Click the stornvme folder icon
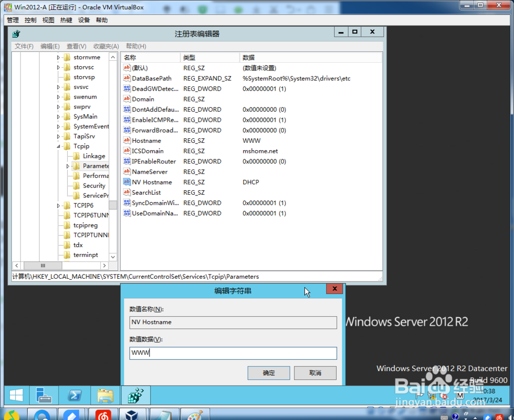This screenshot has width=514, height=420. tap(67, 58)
